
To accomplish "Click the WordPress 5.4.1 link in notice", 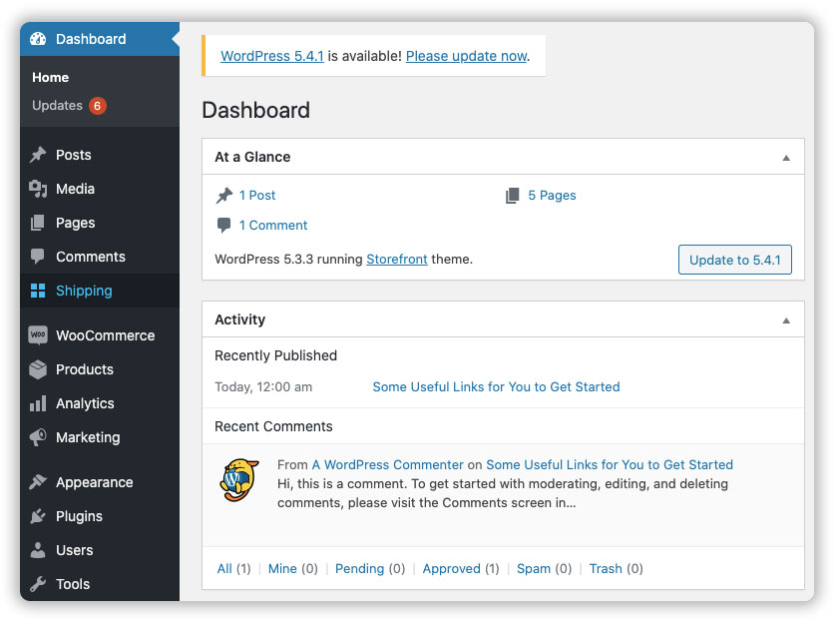I will coord(272,56).
